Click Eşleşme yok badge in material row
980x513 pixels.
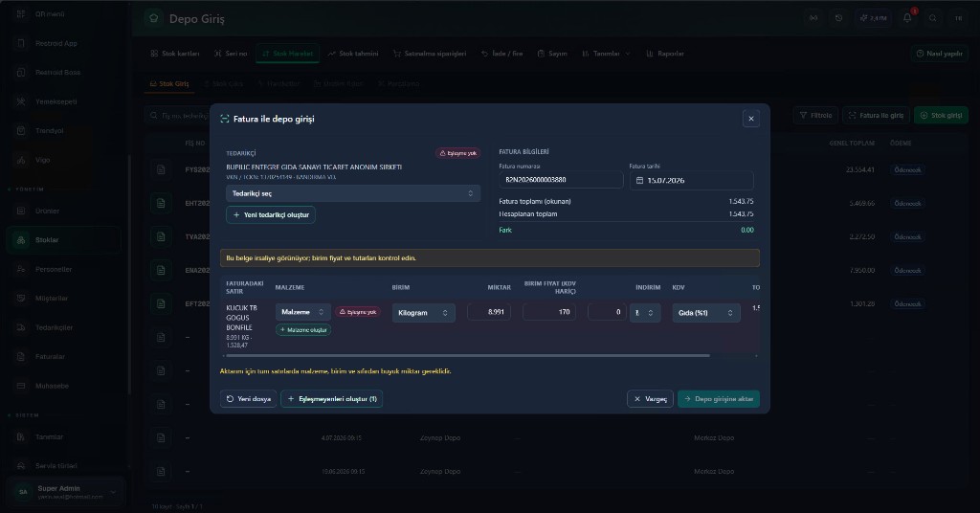click(x=358, y=312)
